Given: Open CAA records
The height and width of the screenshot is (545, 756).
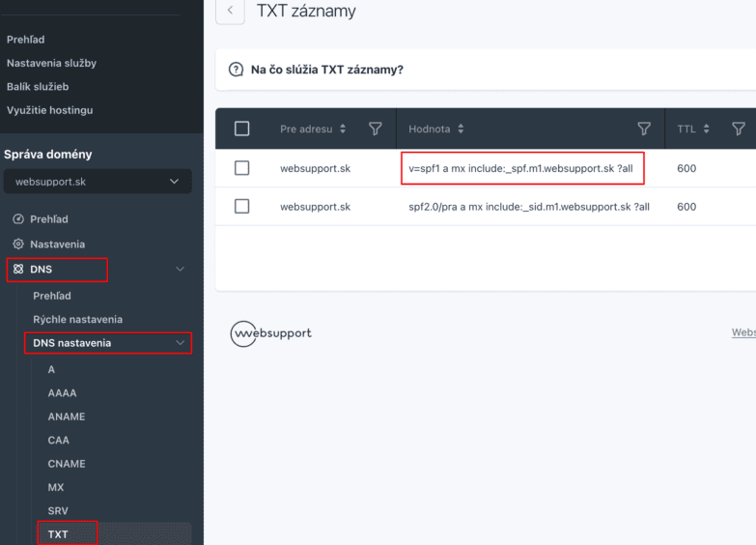Looking at the screenshot, I should pos(58,441).
